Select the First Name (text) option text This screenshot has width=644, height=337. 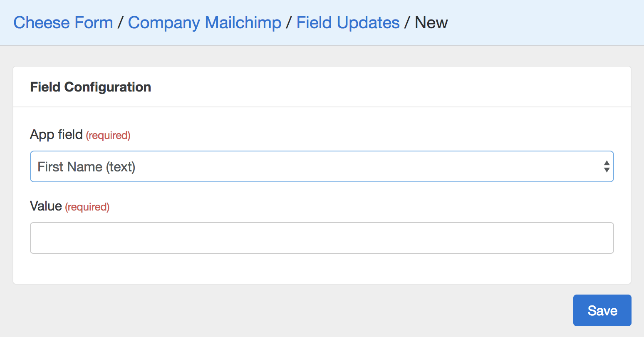click(x=87, y=167)
